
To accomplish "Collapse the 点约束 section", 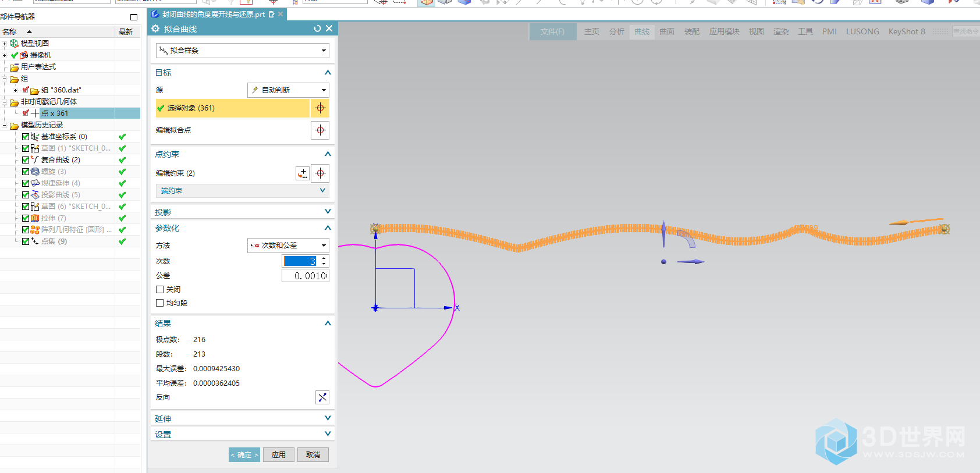I will [x=328, y=154].
